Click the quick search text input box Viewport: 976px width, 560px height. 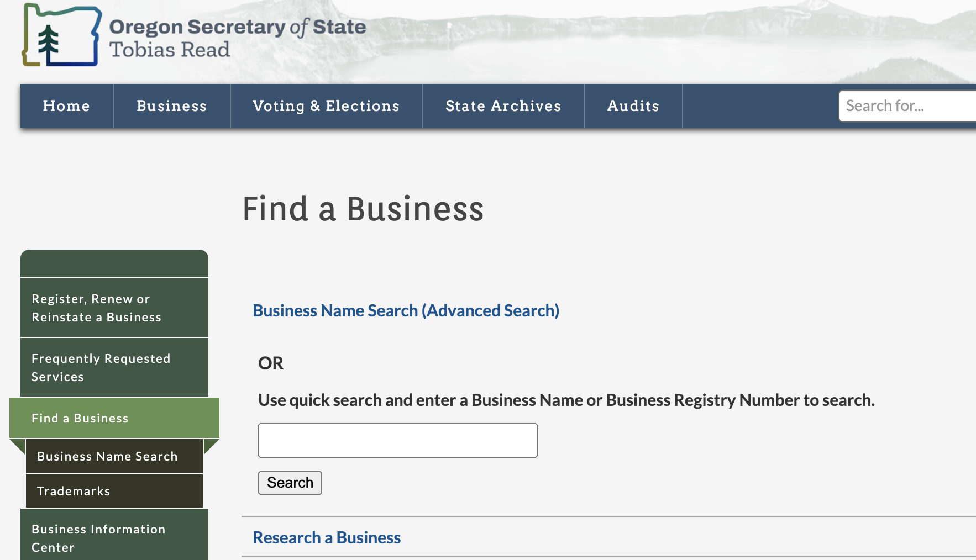[397, 441]
